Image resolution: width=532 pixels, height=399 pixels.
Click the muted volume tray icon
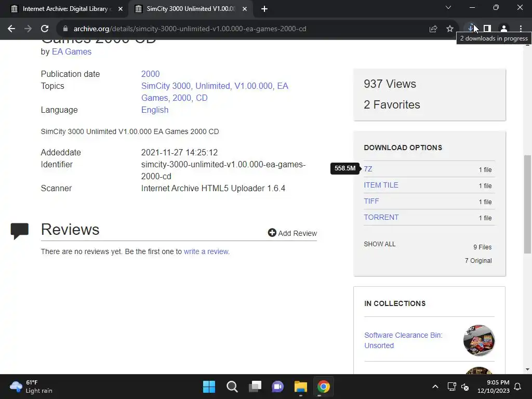465,387
